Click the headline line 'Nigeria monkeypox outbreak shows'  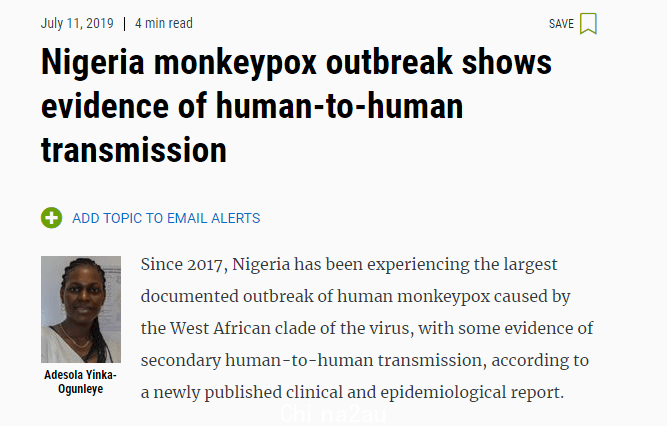[296, 63]
